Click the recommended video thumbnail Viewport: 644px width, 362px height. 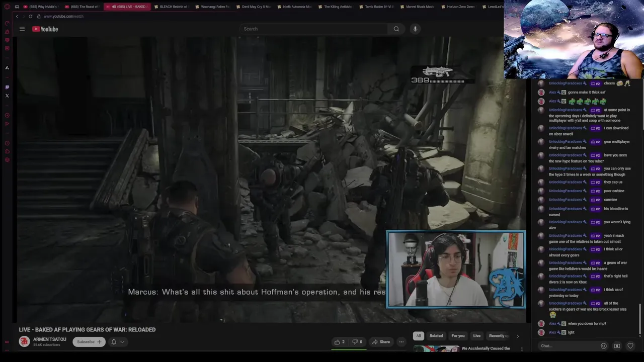tap(436, 348)
